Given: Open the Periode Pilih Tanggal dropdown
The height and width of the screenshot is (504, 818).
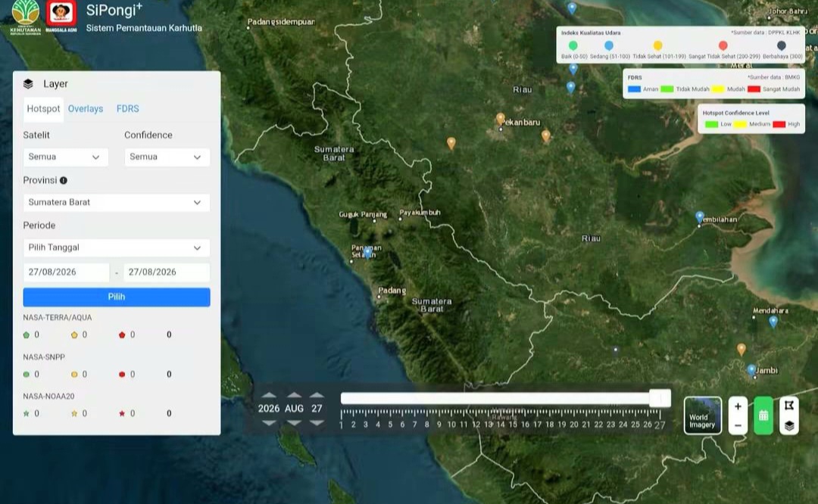Looking at the screenshot, I should [x=117, y=247].
